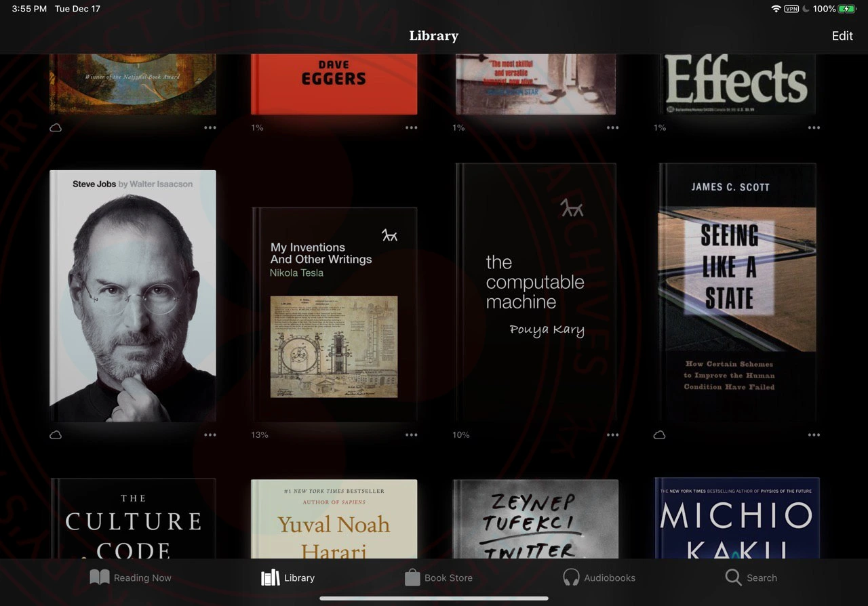Open more options for Seeing Like a State
The image size is (868, 606).
pyautogui.click(x=814, y=435)
